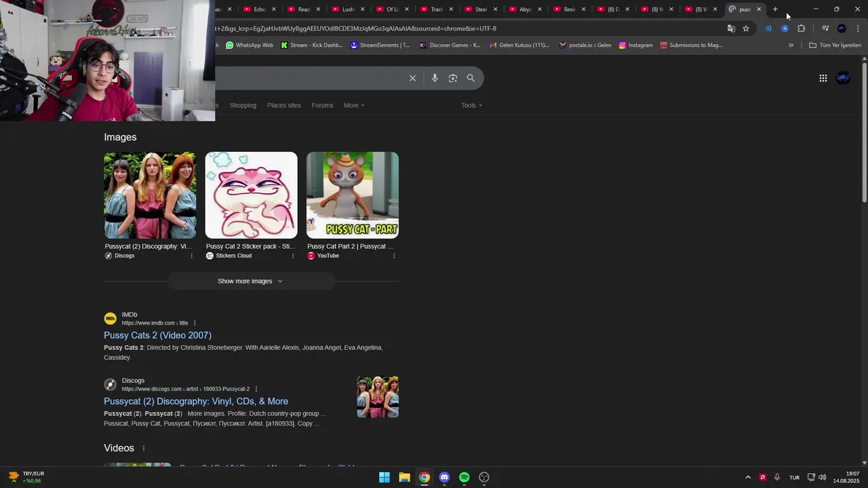
Task: Click the volume icon in system tray
Action: point(823,477)
